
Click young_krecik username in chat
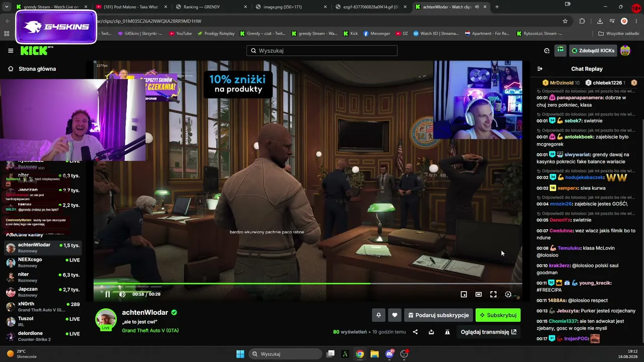[595, 283]
